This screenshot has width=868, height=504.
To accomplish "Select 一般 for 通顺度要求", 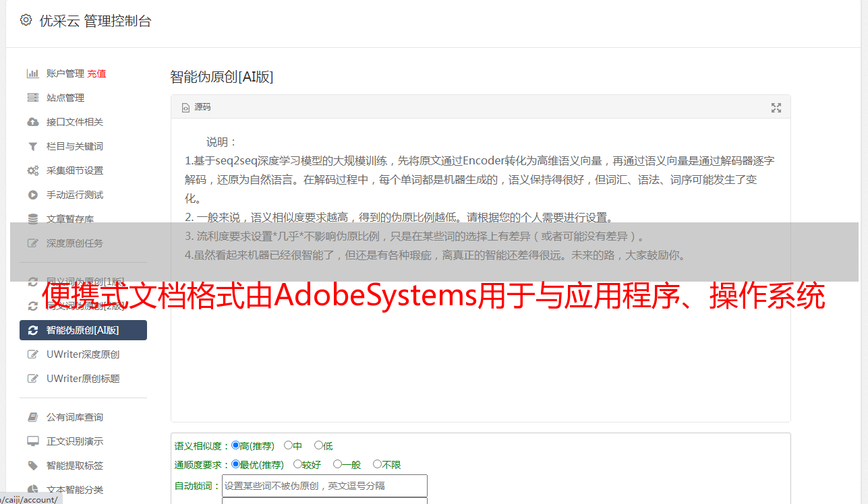I will (x=337, y=464).
